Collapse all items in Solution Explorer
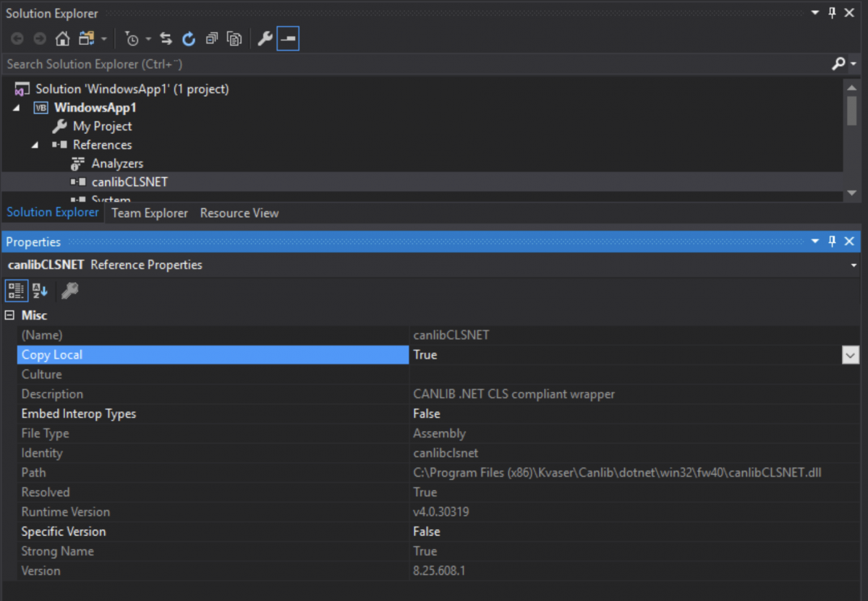The width and height of the screenshot is (868, 601). click(x=211, y=38)
